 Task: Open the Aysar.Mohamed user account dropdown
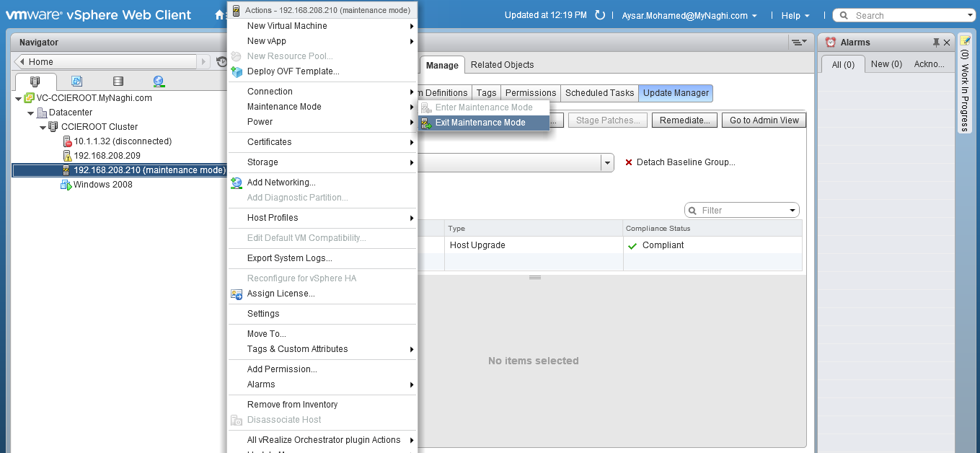click(x=689, y=15)
